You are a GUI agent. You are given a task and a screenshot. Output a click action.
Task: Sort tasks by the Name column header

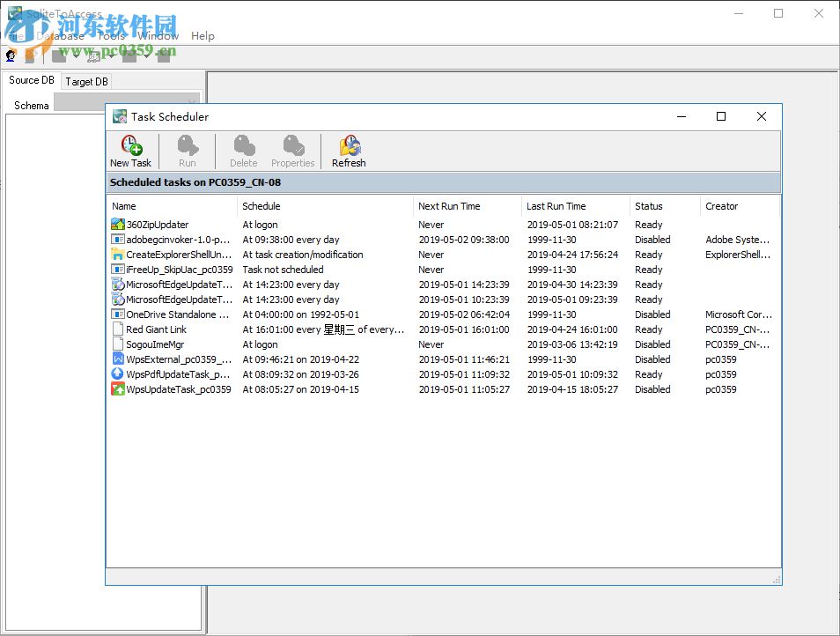coord(123,206)
